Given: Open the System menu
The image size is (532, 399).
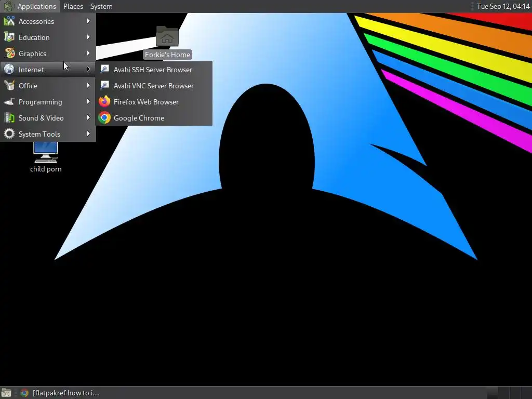Looking at the screenshot, I should 101,6.
